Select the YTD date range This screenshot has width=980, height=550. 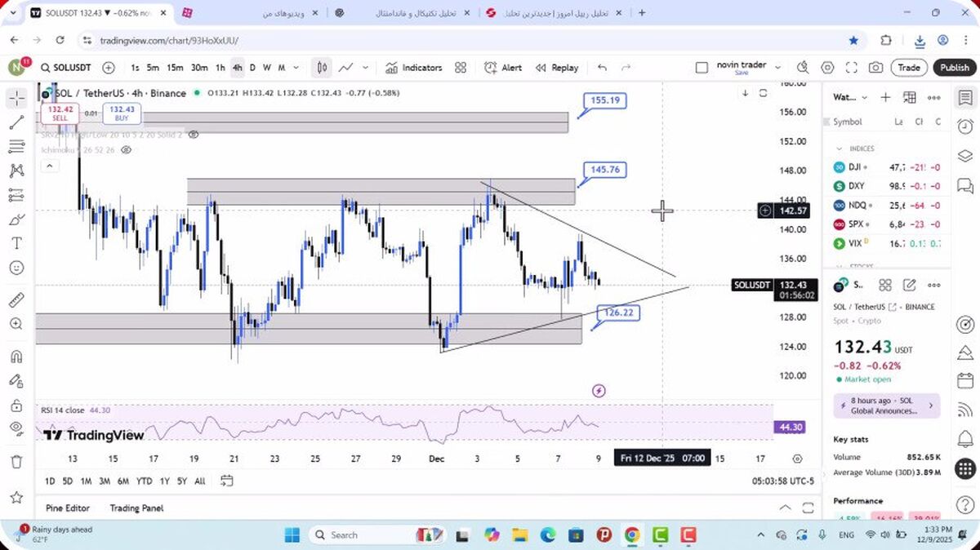145,481
